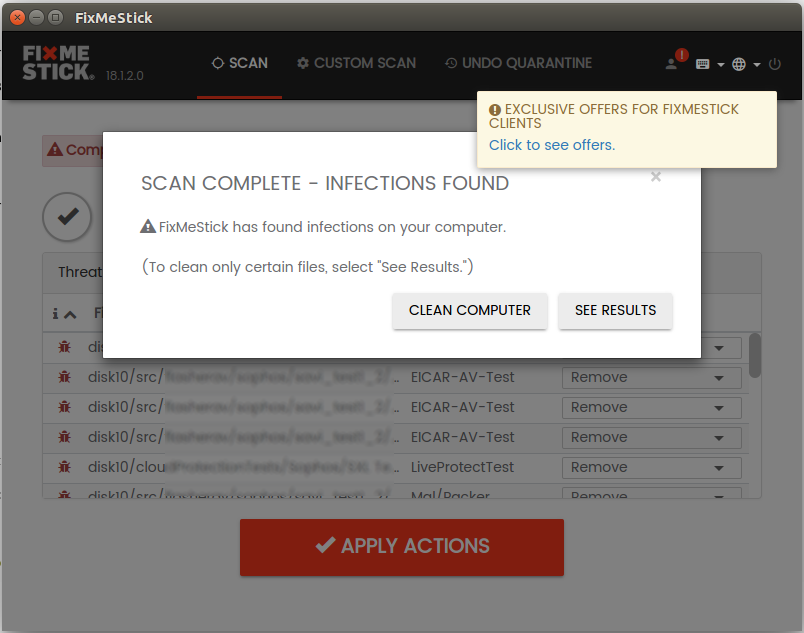Click the Apply Actions button
The width and height of the screenshot is (804, 633).
[402, 547]
